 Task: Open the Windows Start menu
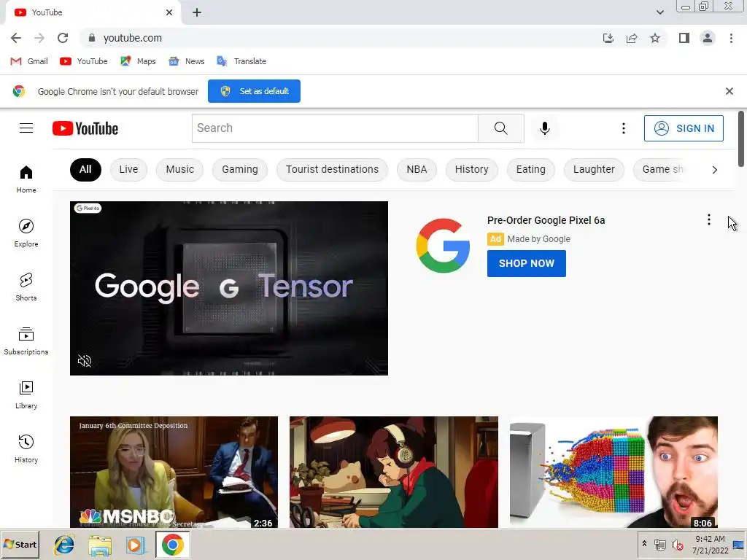pos(20,545)
